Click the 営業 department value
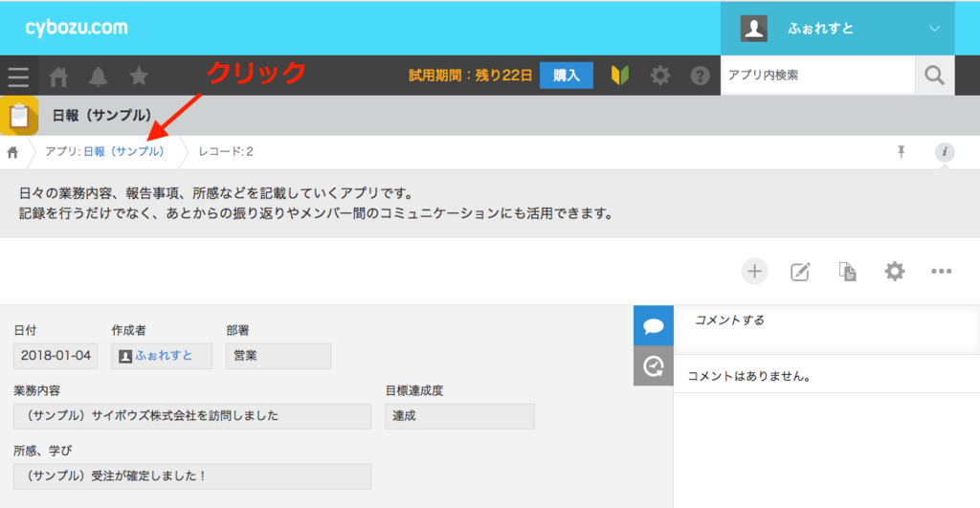This screenshot has height=508, width=980. (x=278, y=356)
